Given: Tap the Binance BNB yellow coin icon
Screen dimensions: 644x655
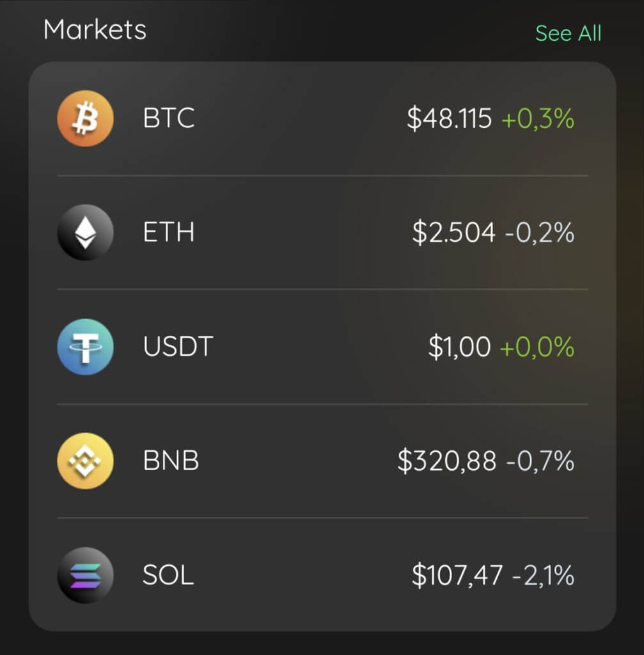Looking at the screenshot, I should tap(85, 461).
